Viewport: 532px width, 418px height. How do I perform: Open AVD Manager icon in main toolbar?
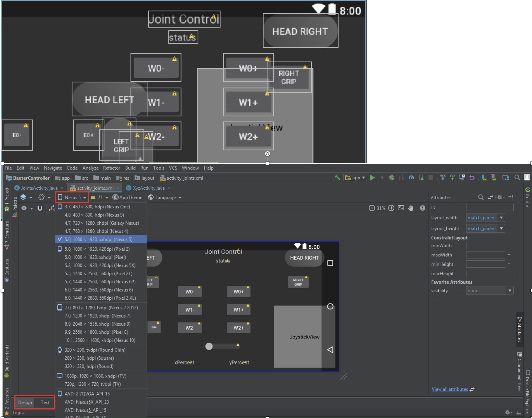(x=493, y=178)
